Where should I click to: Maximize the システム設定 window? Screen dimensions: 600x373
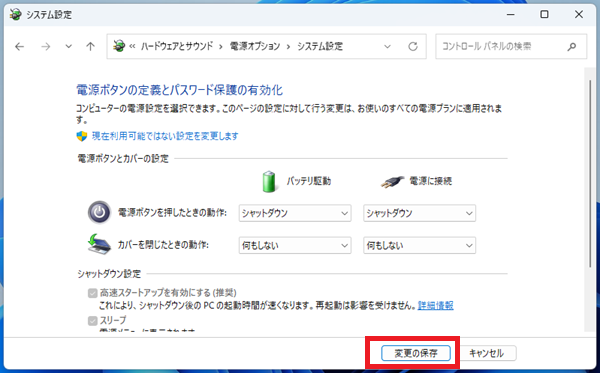[x=544, y=15]
